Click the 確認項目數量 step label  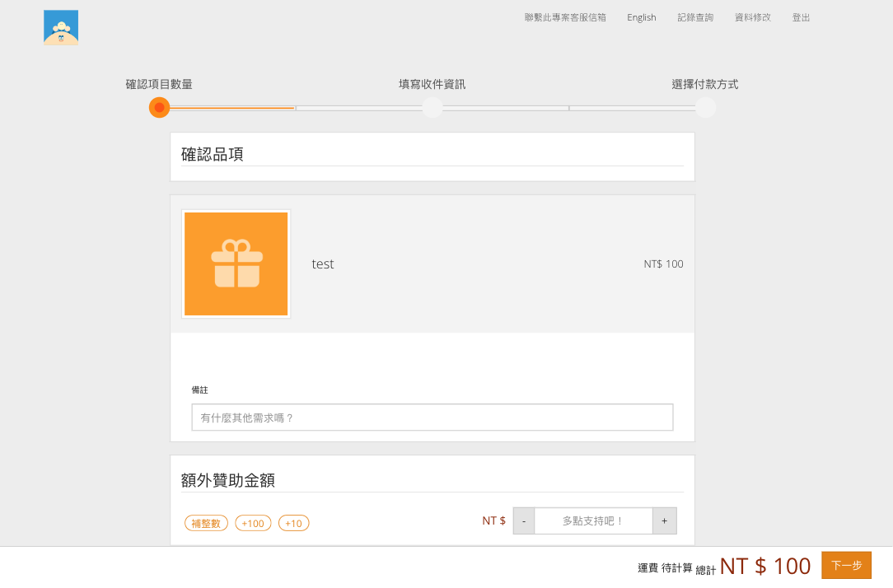pos(159,84)
